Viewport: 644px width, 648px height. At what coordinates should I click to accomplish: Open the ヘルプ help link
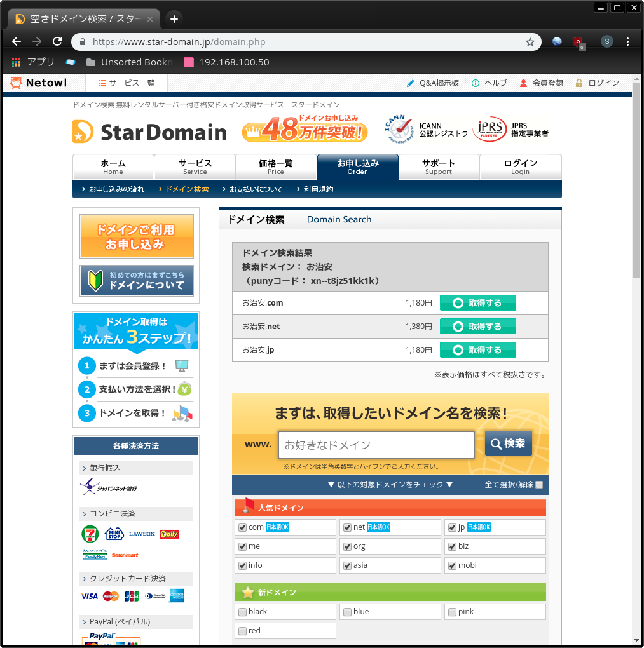point(490,83)
